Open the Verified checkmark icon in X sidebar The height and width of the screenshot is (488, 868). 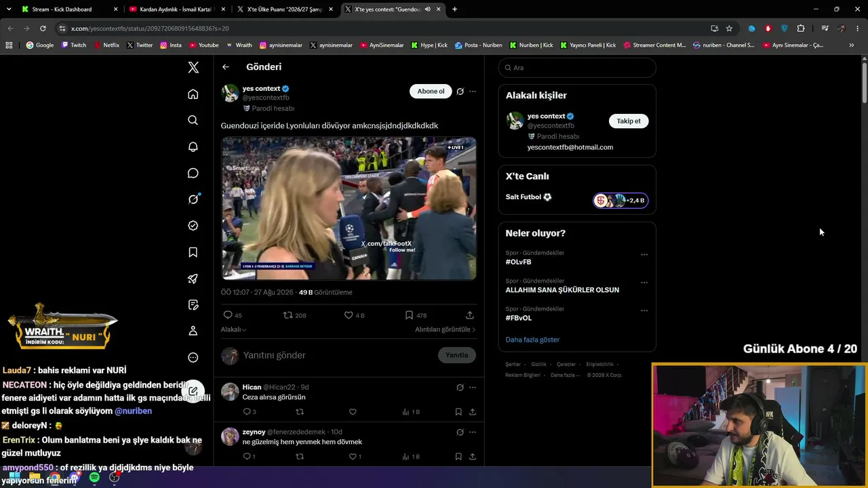tap(193, 226)
